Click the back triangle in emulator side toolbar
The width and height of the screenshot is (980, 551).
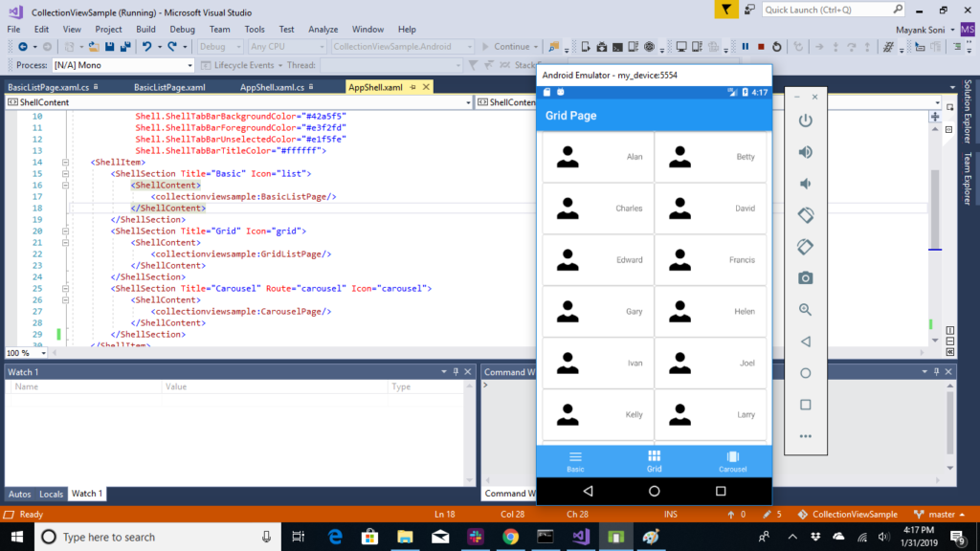tap(806, 342)
